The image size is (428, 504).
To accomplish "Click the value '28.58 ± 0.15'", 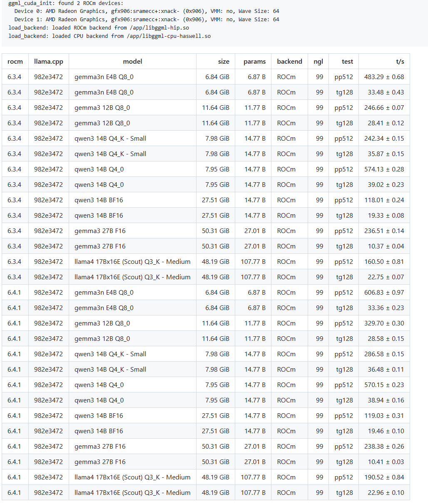I will [x=386, y=339].
